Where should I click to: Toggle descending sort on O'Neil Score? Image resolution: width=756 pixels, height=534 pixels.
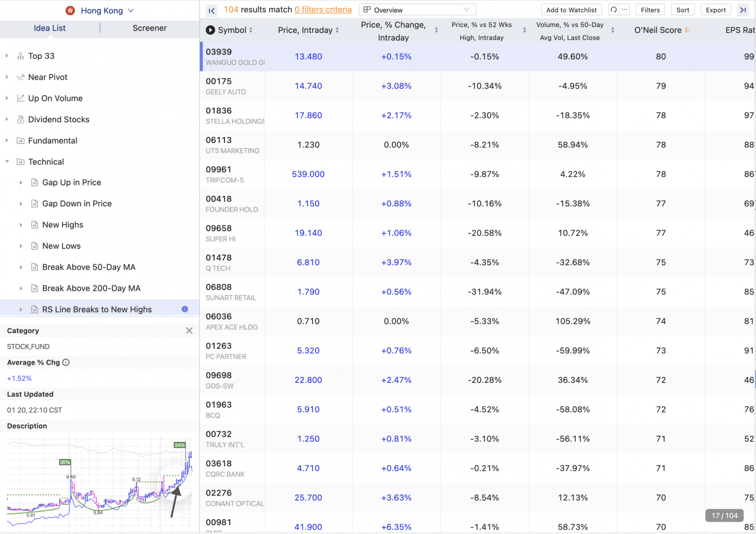click(688, 30)
